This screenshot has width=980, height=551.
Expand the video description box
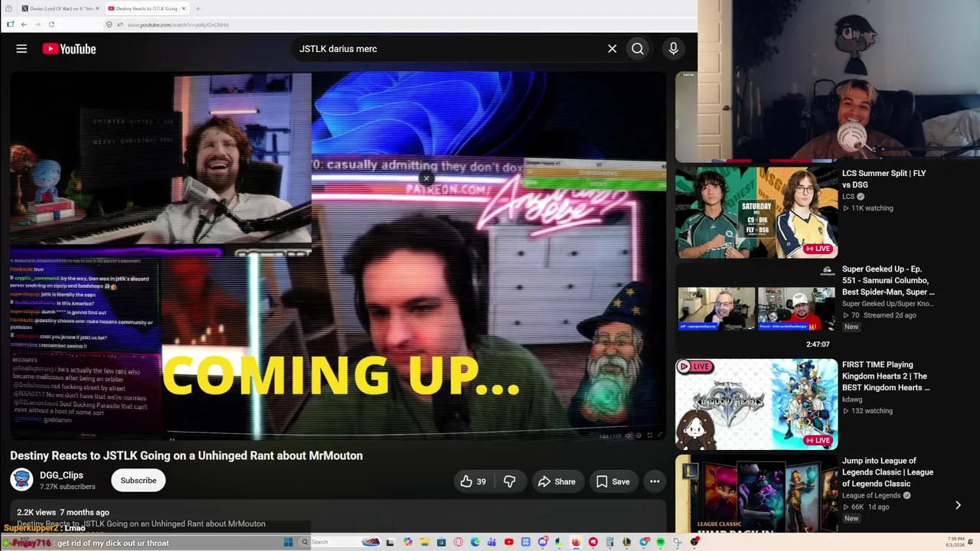pyautogui.click(x=338, y=517)
